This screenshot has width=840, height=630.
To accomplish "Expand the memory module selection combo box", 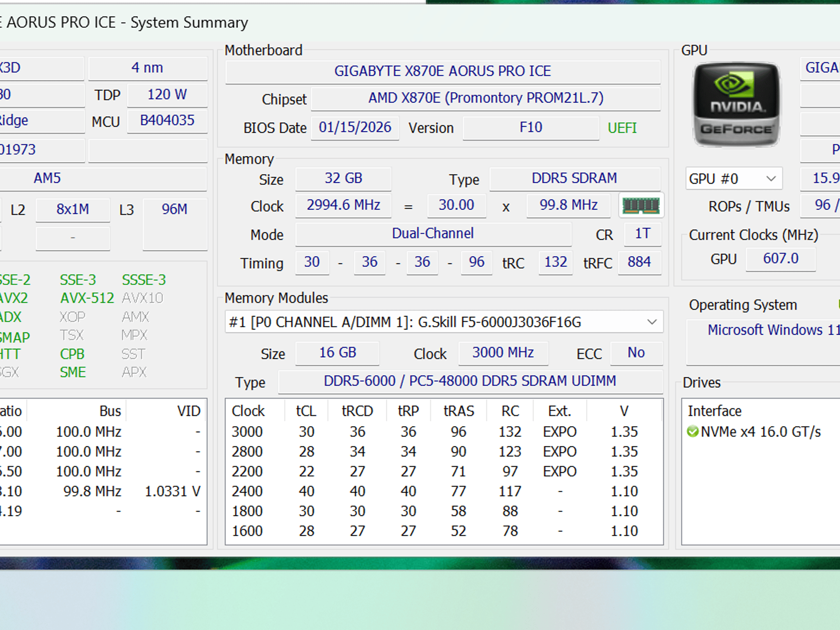I will point(444,322).
